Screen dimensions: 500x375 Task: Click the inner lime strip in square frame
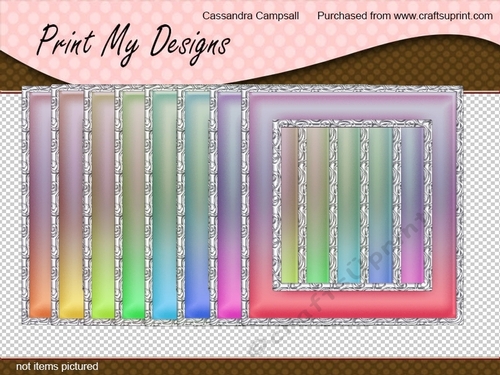click(290, 206)
